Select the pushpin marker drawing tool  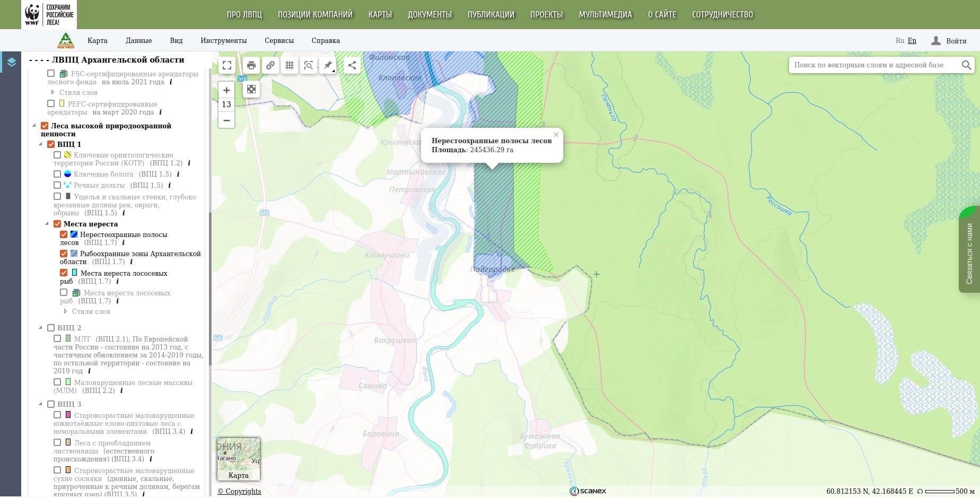tap(328, 65)
